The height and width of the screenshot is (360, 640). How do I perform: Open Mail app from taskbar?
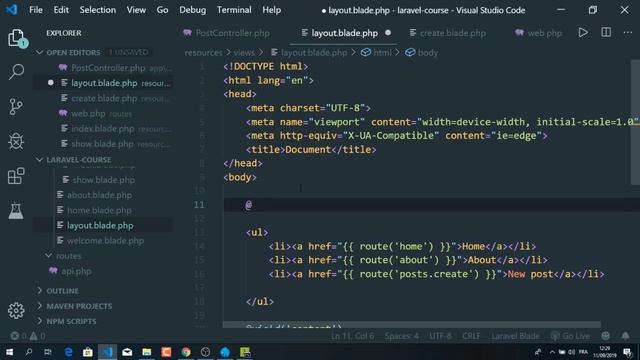pyautogui.click(x=127, y=352)
